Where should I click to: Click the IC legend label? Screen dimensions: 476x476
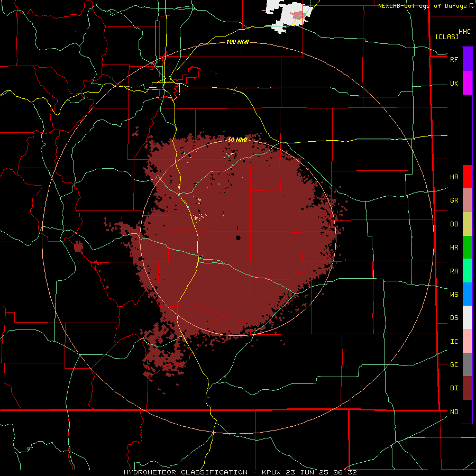click(454, 342)
